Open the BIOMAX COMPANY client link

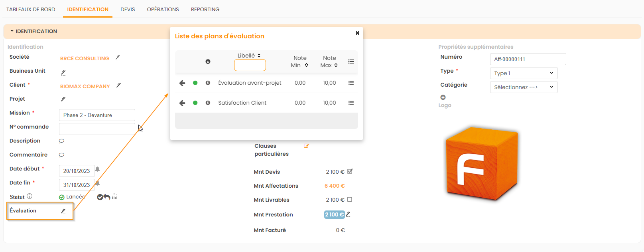pos(85,86)
